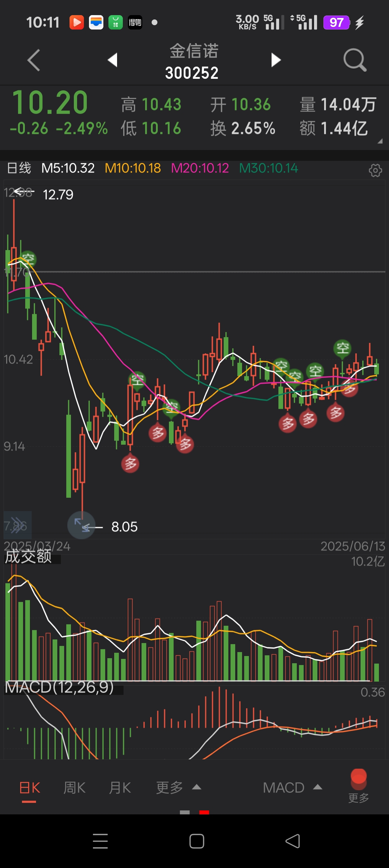389x868 pixels.
Task: Go to next stock with right triangle
Action: coord(276,60)
